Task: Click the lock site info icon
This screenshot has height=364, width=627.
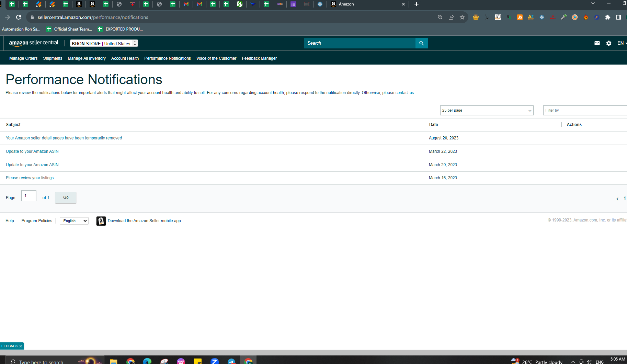Action: (32, 17)
